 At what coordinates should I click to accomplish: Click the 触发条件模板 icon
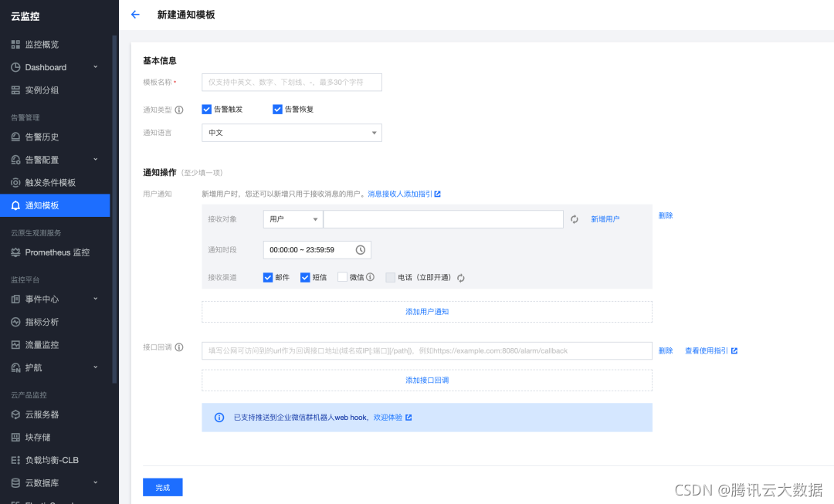15,182
